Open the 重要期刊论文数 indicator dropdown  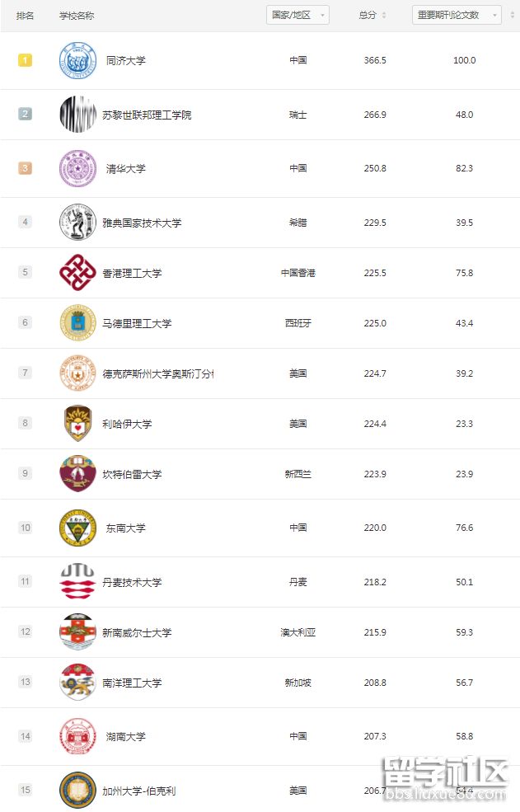pos(457,15)
